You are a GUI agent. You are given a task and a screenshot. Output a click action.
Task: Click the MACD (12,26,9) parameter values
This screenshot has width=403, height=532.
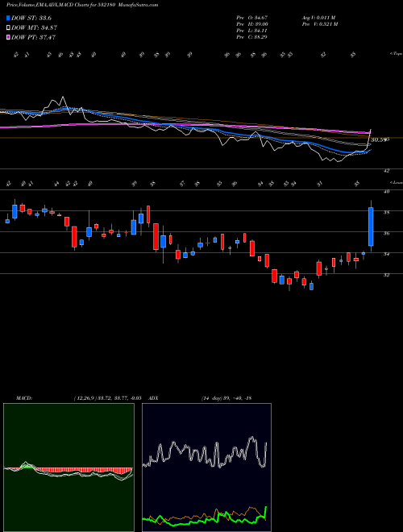[x=107, y=397]
